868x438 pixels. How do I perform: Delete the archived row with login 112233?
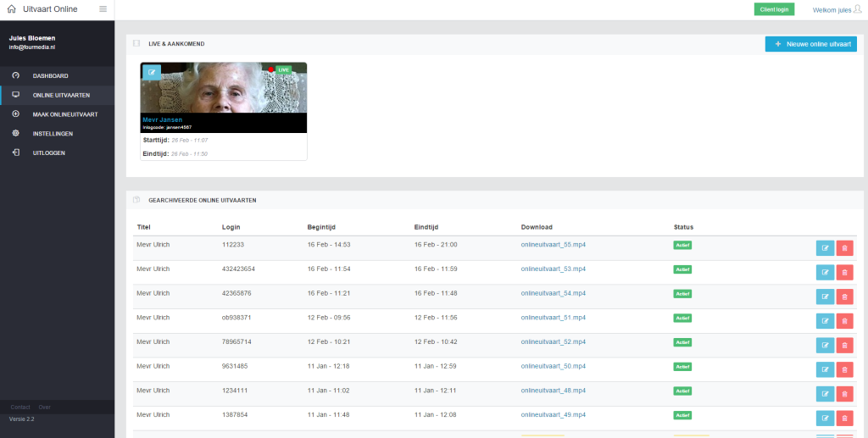coord(845,248)
